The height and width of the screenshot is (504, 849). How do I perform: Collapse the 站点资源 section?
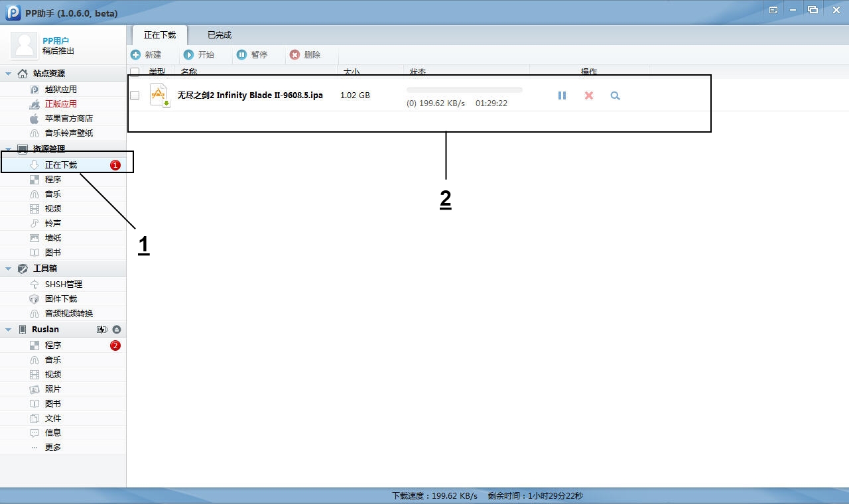pos(9,74)
